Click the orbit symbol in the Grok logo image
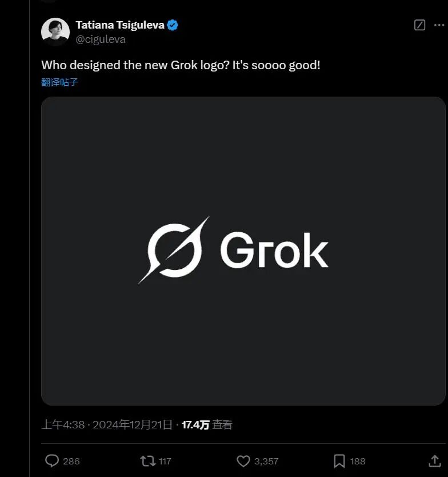 coord(175,250)
